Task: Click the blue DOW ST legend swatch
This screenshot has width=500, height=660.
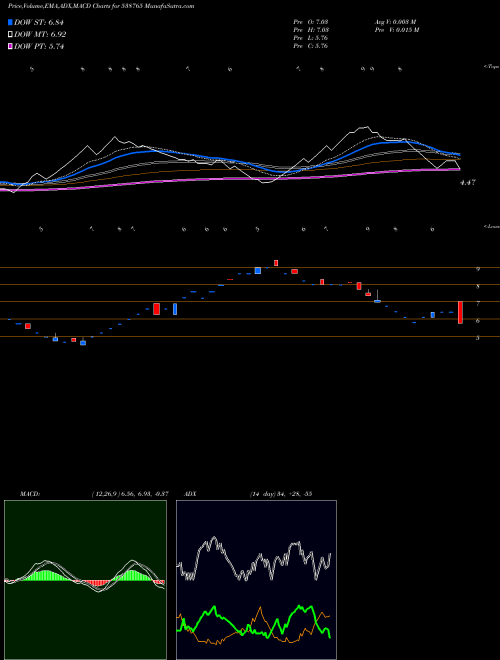Action: (10, 22)
